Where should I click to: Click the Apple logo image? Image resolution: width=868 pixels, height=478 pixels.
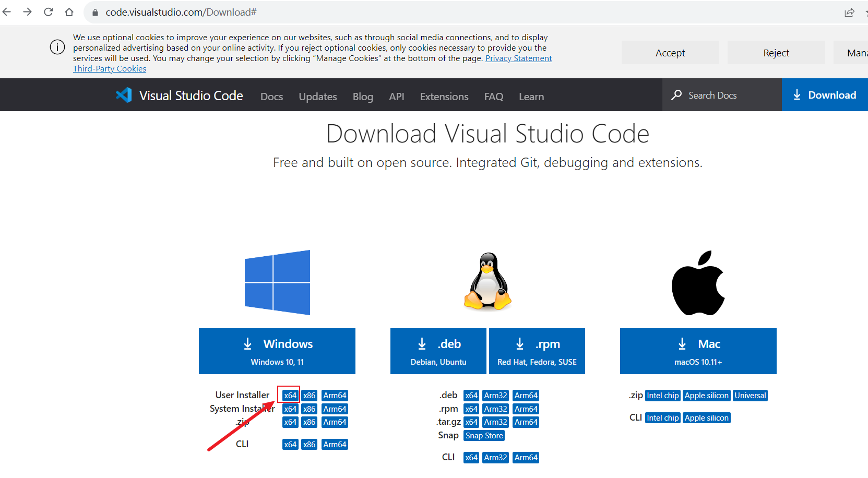click(698, 283)
